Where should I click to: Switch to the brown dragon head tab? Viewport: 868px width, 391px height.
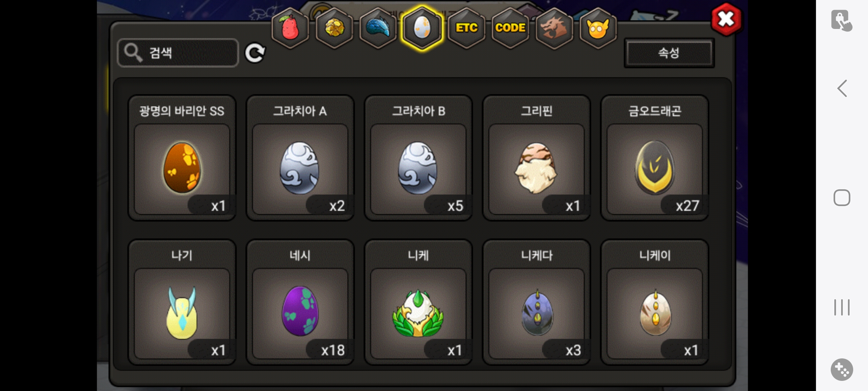click(x=554, y=28)
